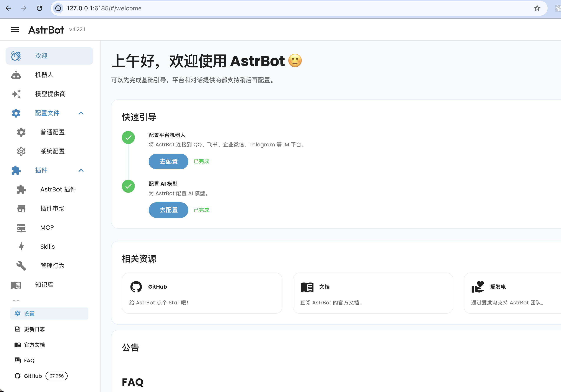Open the GitHub resource card
This screenshot has height=392, width=561.
[x=202, y=293]
